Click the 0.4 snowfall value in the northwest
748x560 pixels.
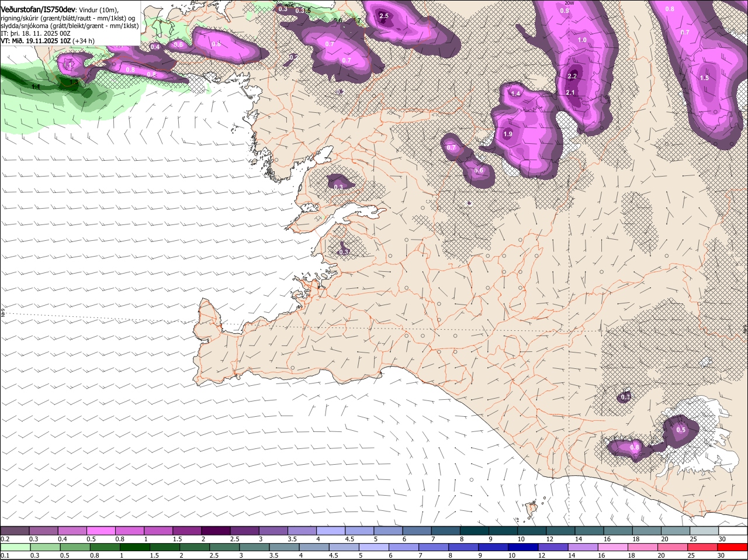click(x=155, y=47)
